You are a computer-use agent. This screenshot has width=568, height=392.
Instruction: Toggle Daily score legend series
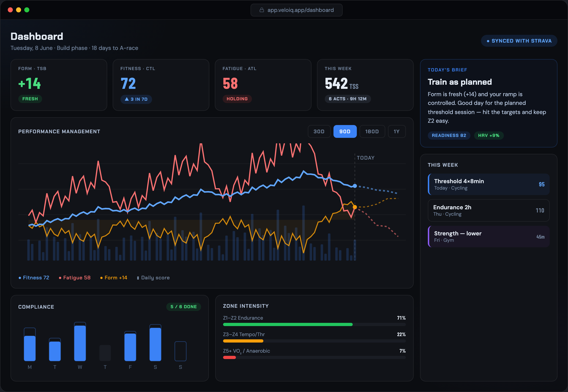(153, 278)
